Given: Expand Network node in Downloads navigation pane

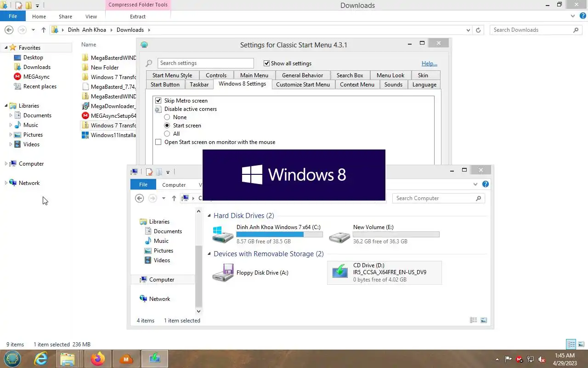Looking at the screenshot, I should coord(6,183).
